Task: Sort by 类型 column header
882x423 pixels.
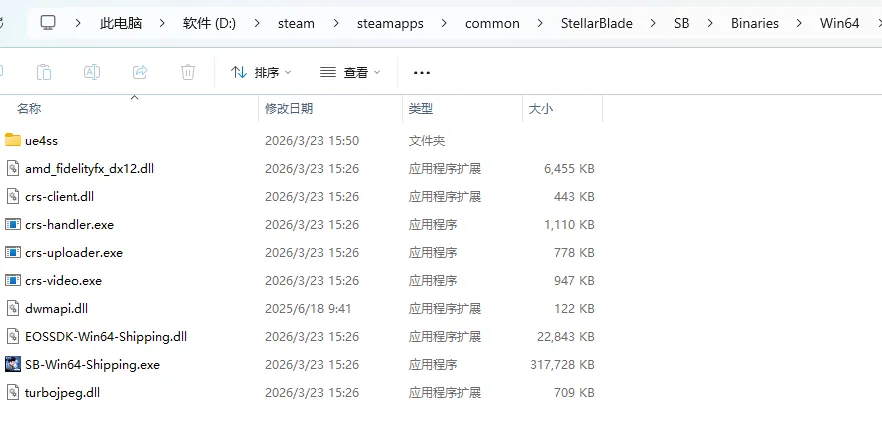Action: pyautogui.click(x=421, y=109)
